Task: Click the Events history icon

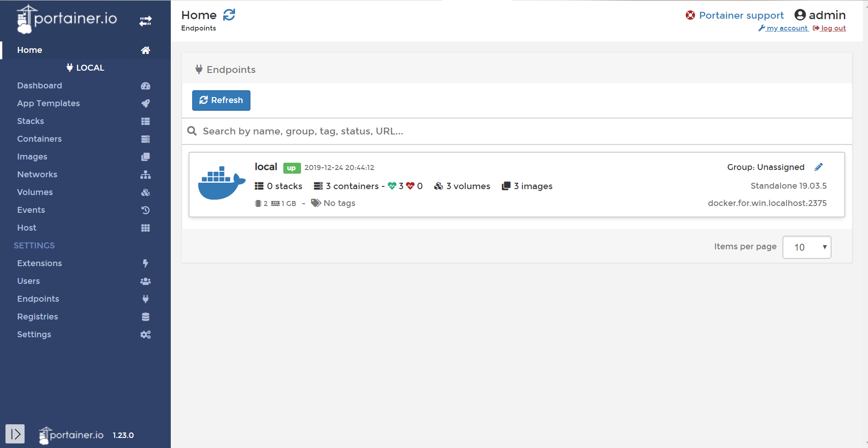Action: click(145, 210)
